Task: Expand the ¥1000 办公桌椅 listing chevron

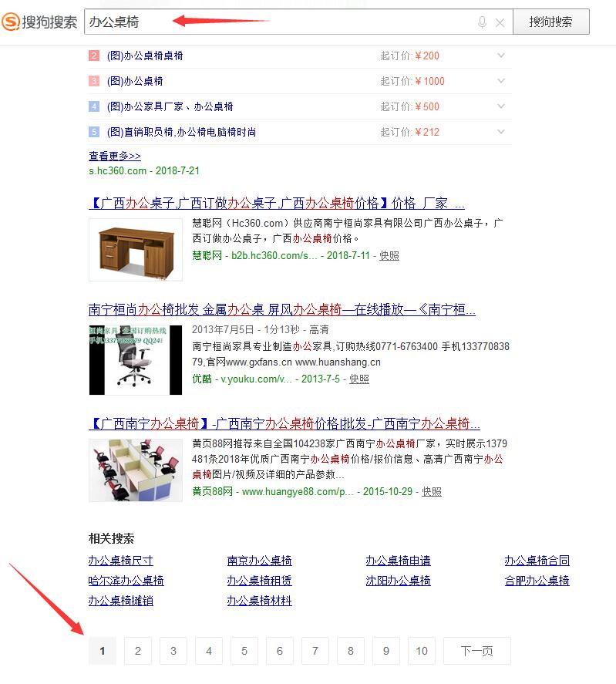Action: [x=501, y=81]
